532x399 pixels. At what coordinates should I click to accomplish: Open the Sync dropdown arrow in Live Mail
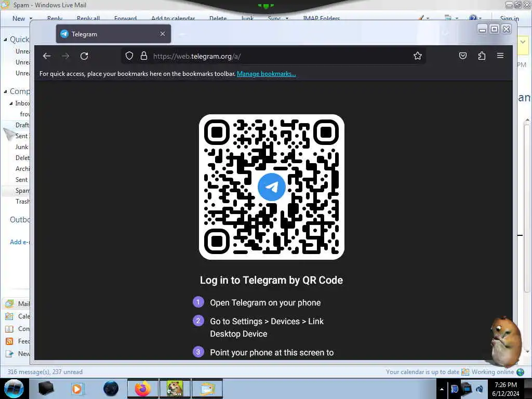287,19
